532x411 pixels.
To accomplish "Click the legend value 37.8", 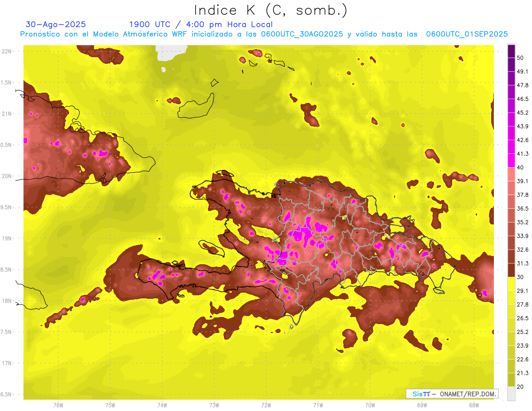I will click(523, 195).
